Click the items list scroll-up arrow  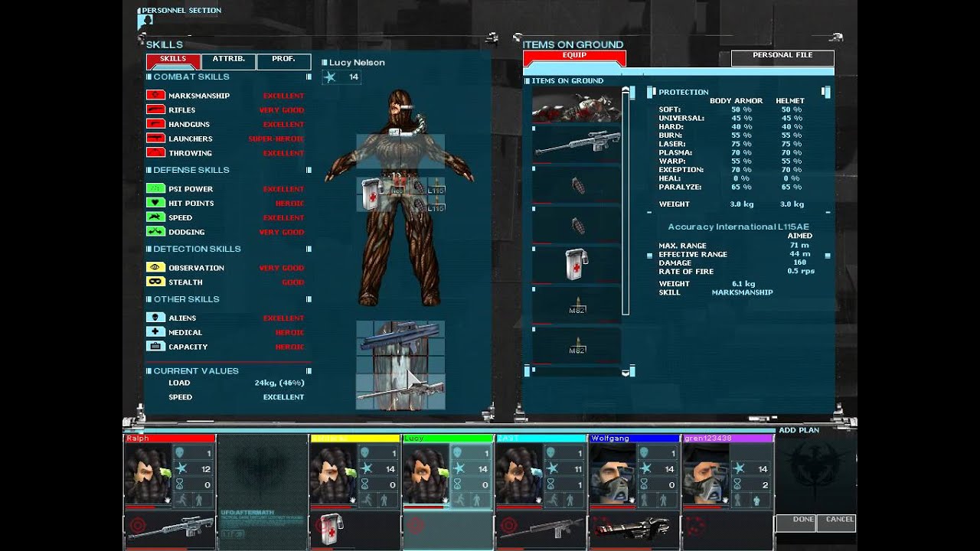[x=626, y=91]
